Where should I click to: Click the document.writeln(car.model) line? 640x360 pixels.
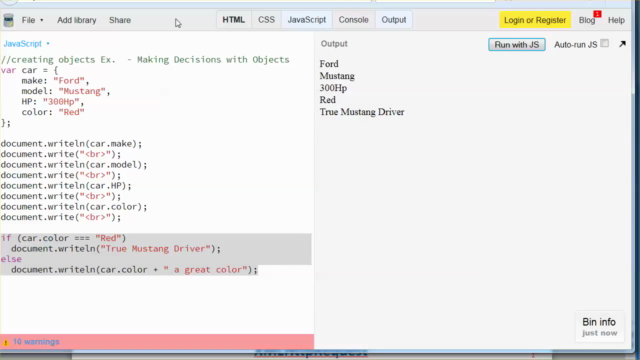[x=74, y=165]
